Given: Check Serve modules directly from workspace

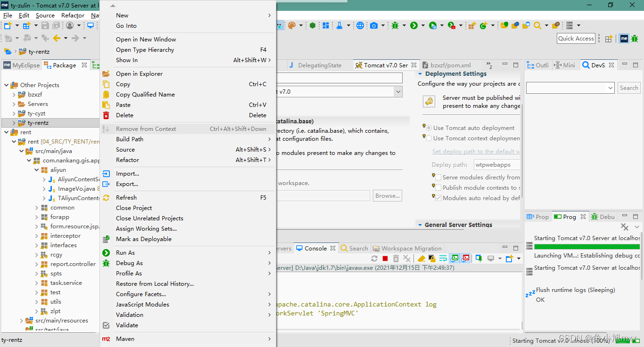Looking at the screenshot, I should pyautogui.click(x=438, y=177).
